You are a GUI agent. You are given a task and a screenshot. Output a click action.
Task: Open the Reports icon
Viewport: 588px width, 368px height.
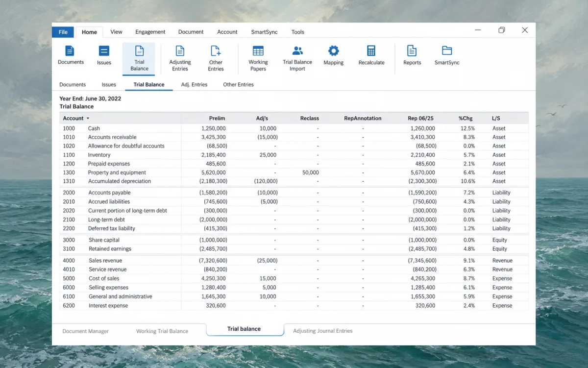[412, 55]
